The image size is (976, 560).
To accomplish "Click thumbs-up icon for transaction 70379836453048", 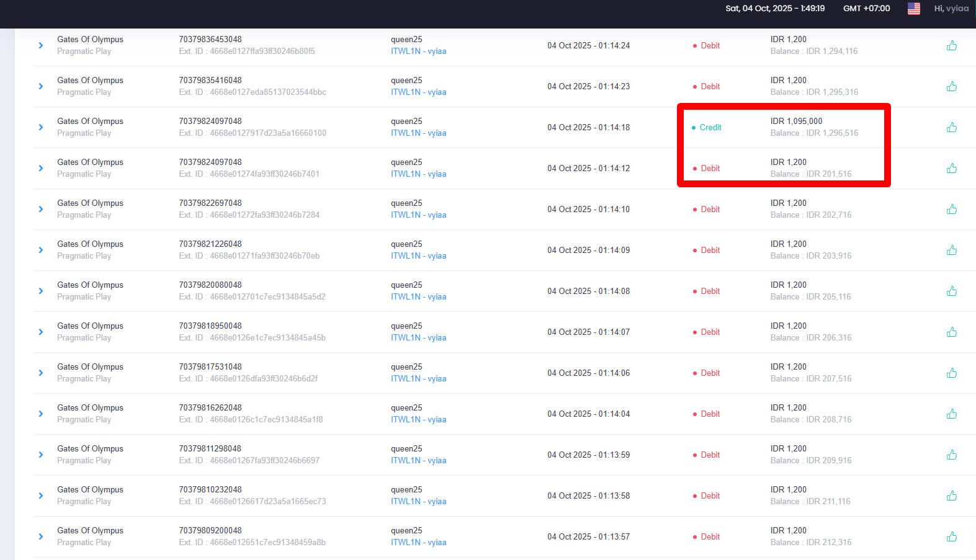I will pos(951,45).
